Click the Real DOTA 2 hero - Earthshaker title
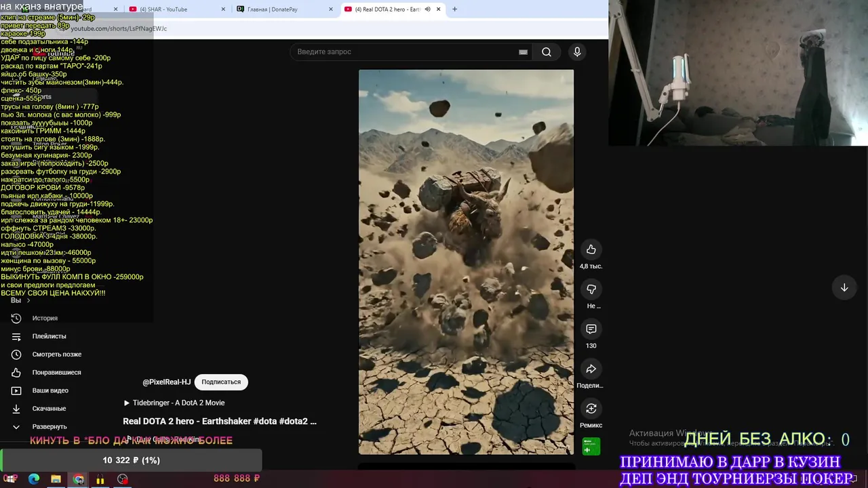This screenshot has width=868, height=488. tap(220, 421)
